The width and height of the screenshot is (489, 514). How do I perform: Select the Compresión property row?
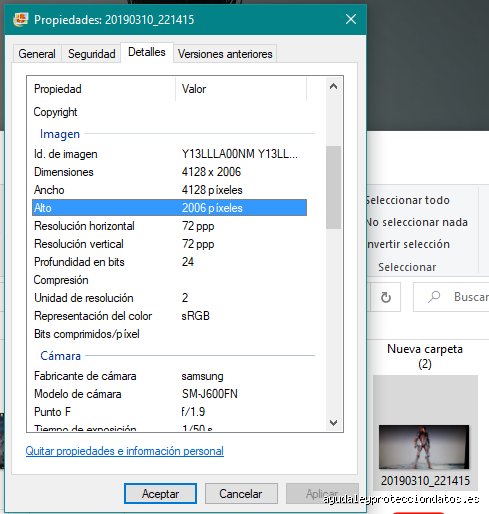(169, 280)
